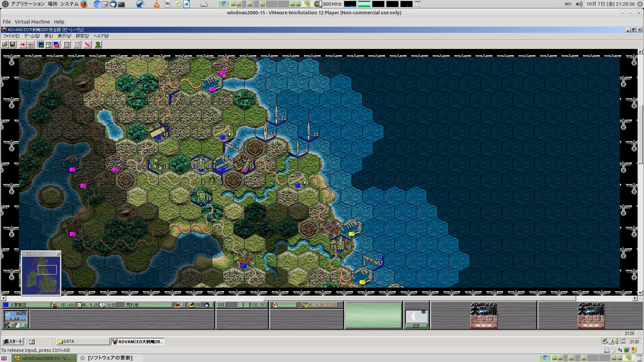Select the E ship unit labeled 57 near the southern port

pyautogui.click(x=373, y=261)
